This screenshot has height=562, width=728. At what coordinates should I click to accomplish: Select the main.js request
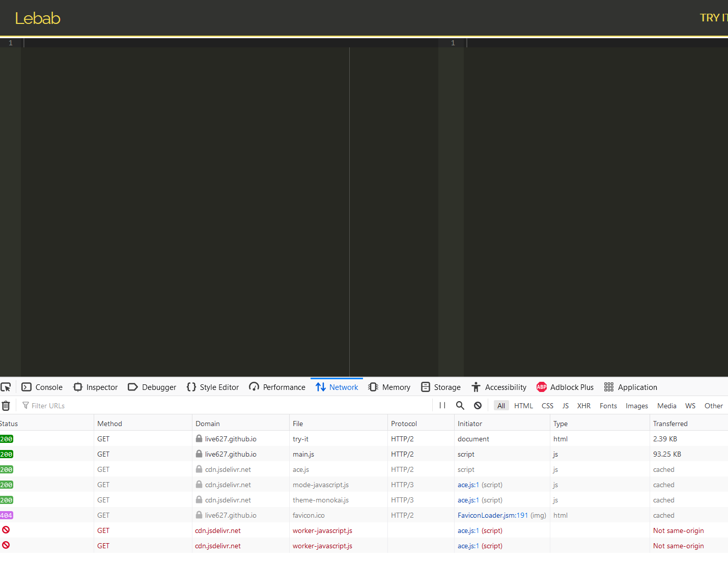(364, 454)
